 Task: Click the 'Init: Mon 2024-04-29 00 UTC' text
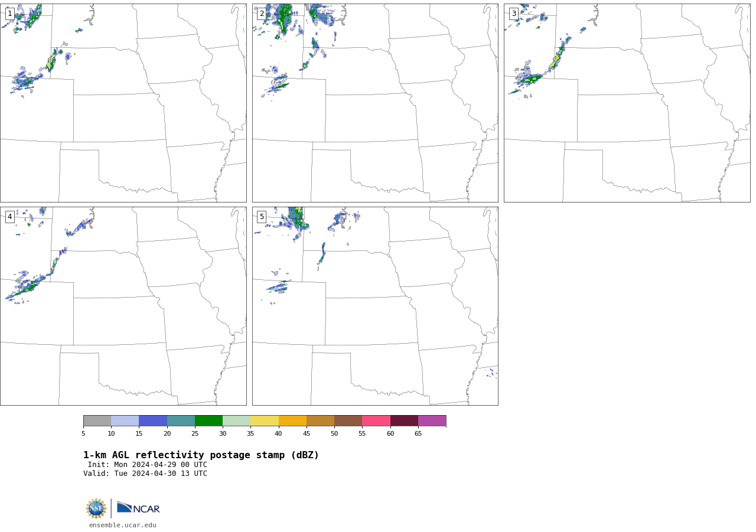click(148, 465)
